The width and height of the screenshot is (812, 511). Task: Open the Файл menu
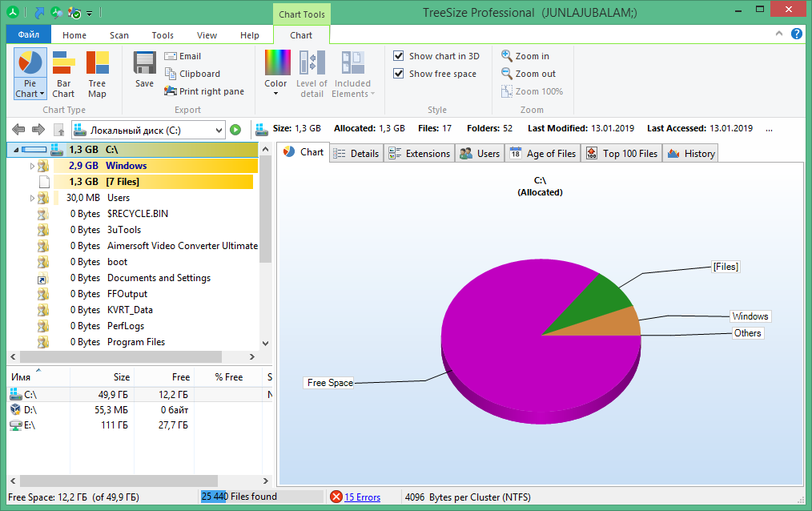29,34
